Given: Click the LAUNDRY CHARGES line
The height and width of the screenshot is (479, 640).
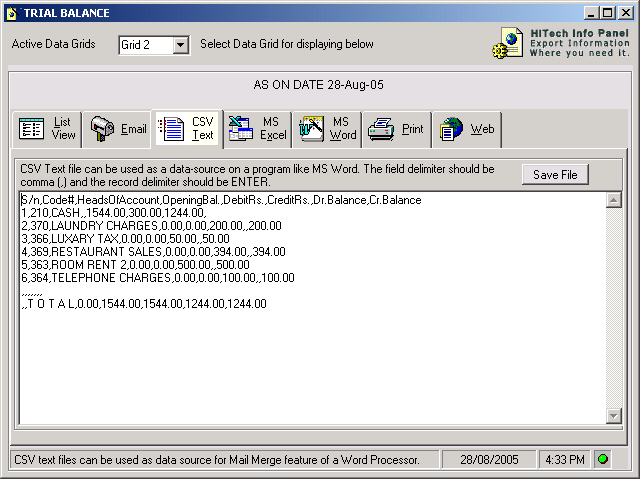Looking at the screenshot, I should (151, 226).
